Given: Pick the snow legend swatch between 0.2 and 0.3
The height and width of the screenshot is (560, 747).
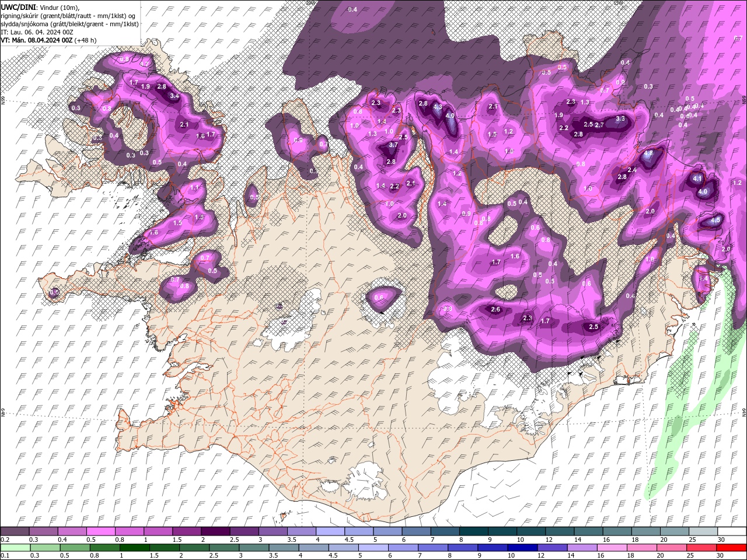Looking at the screenshot, I should point(16,531).
